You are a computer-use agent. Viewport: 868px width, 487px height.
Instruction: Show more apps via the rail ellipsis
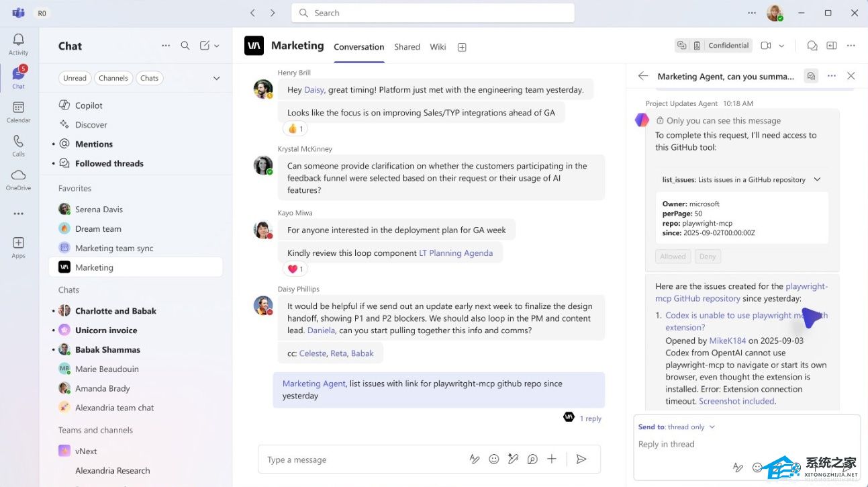point(18,214)
